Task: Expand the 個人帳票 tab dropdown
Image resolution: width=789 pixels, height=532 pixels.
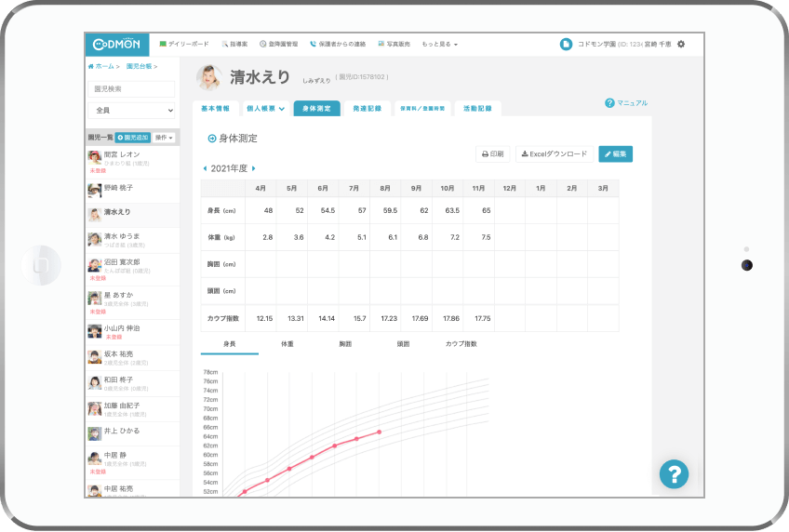Action: [x=265, y=109]
